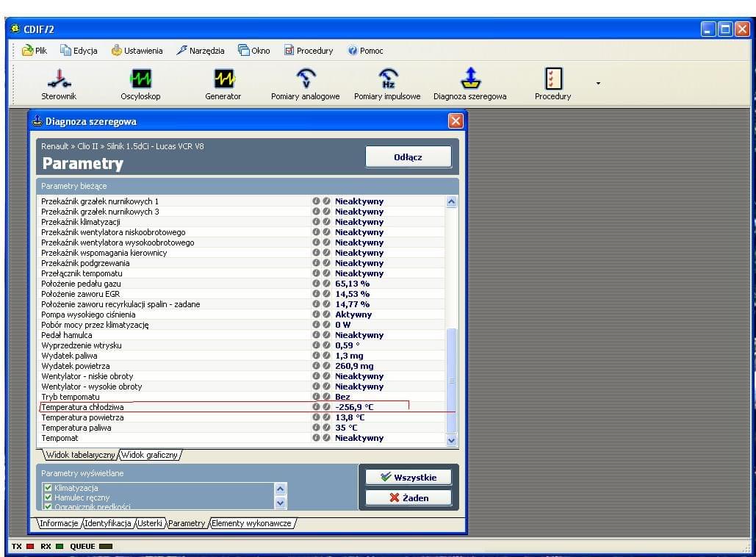The image size is (756, 557).
Task: Open the Narzędzia menu
Action: pos(201,51)
